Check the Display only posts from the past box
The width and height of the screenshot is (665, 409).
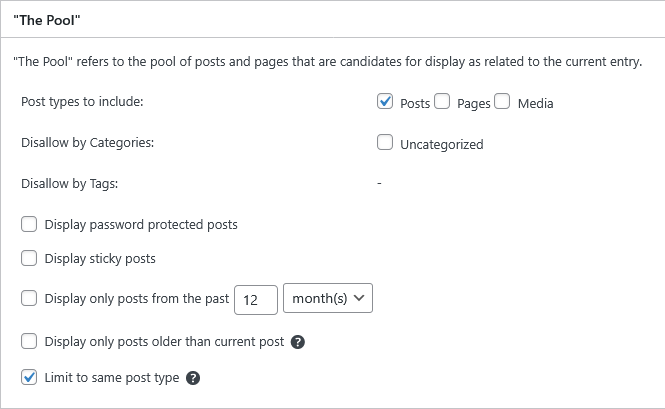tap(29, 298)
